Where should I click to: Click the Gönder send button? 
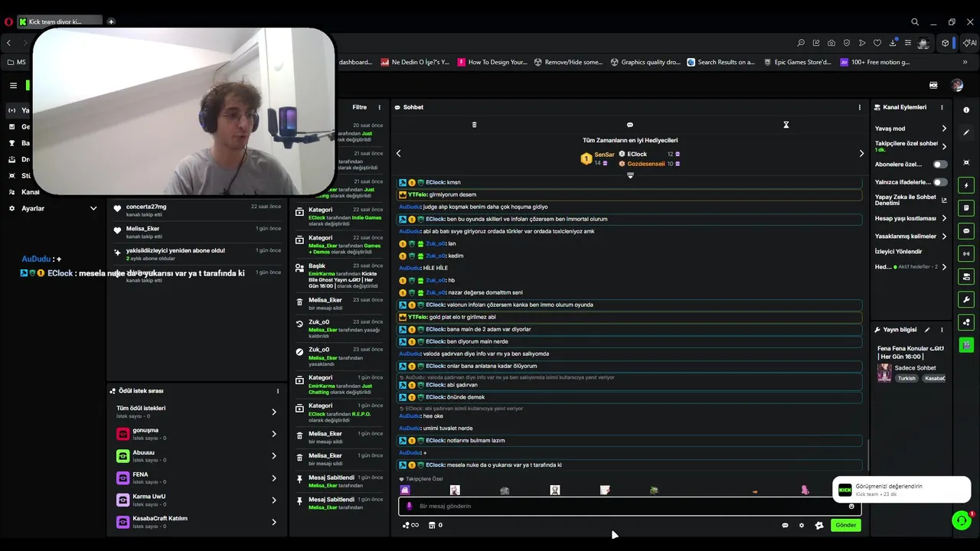coord(845,525)
